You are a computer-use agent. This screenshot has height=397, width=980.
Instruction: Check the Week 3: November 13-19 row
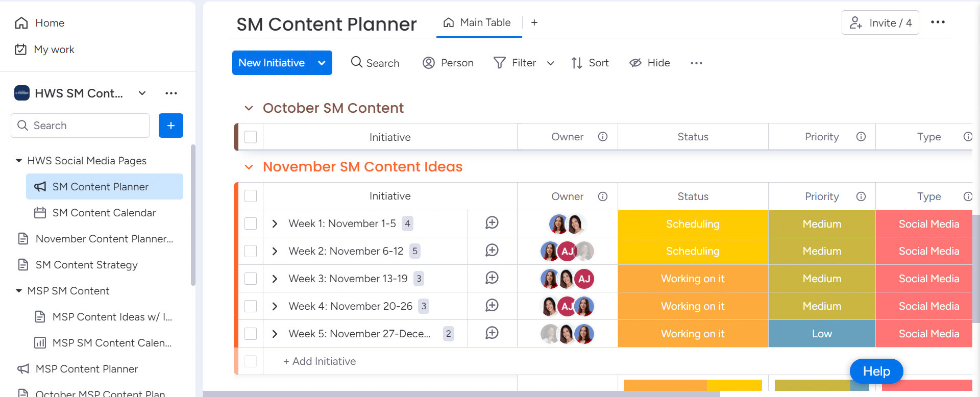[x=251, y=279]
